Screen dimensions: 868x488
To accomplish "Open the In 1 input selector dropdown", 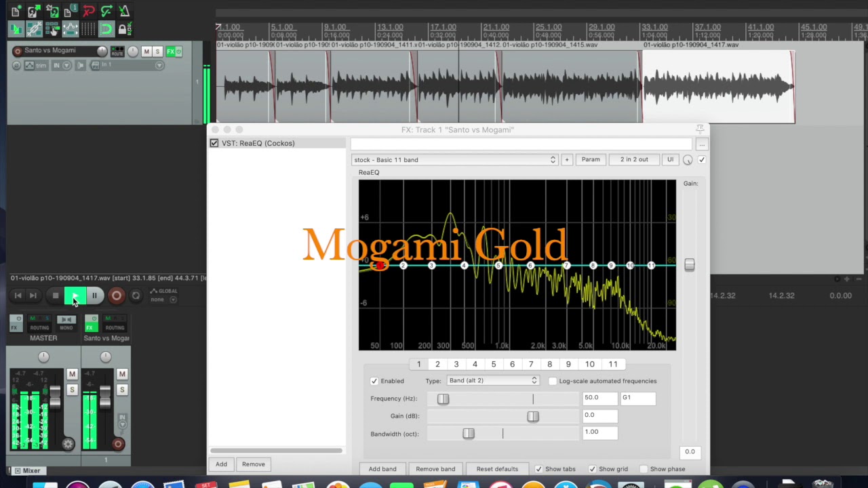I will tap(127, 65).
